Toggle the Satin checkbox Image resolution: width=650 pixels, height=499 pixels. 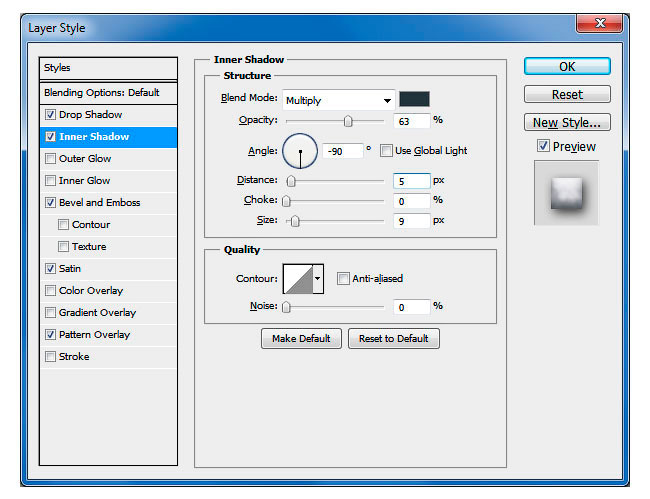point(50,268)
